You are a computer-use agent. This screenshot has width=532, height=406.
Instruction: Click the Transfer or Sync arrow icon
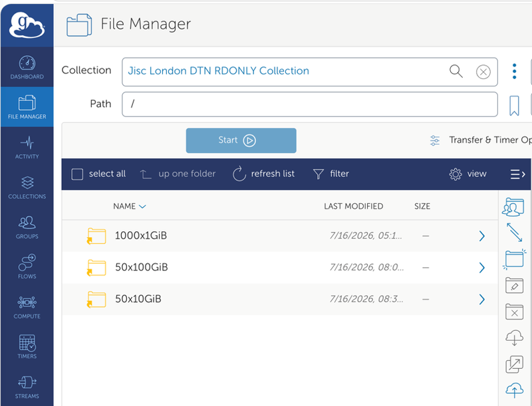click(x=514, y=233)
